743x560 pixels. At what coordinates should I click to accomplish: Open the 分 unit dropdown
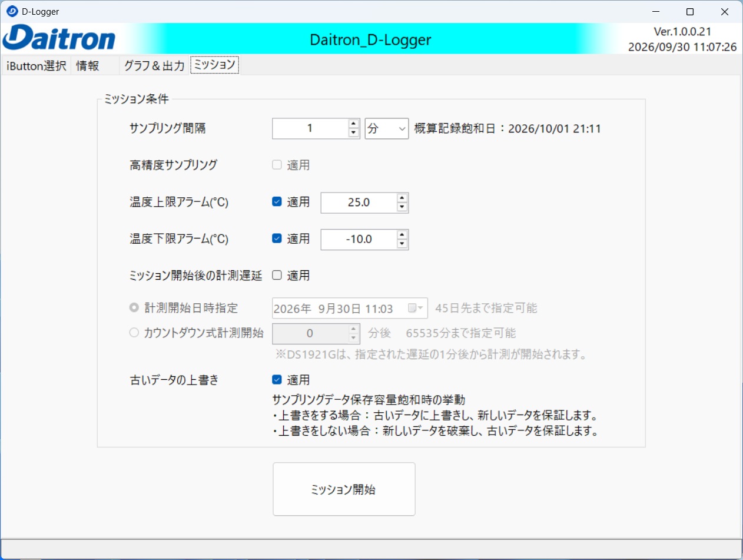coord(387,128)
